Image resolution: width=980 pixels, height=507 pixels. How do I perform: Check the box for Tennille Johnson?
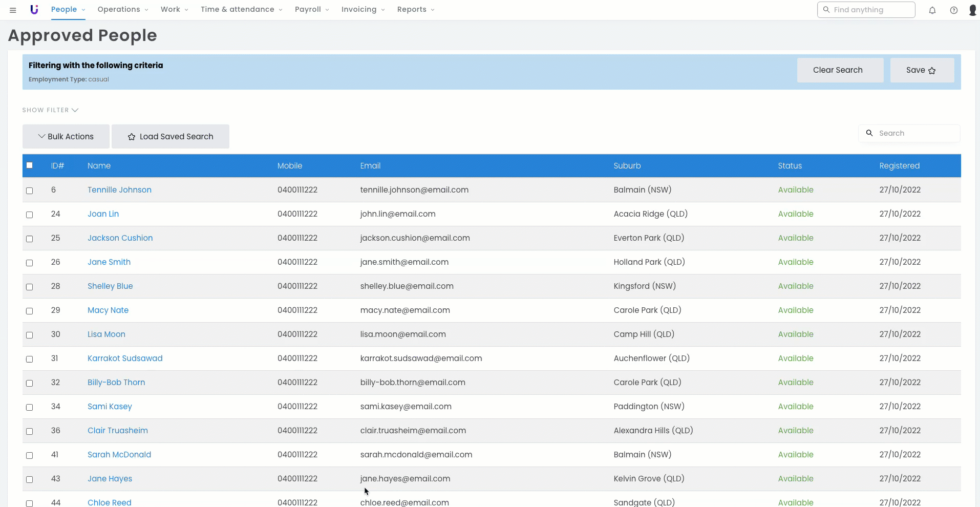point(30,191)
